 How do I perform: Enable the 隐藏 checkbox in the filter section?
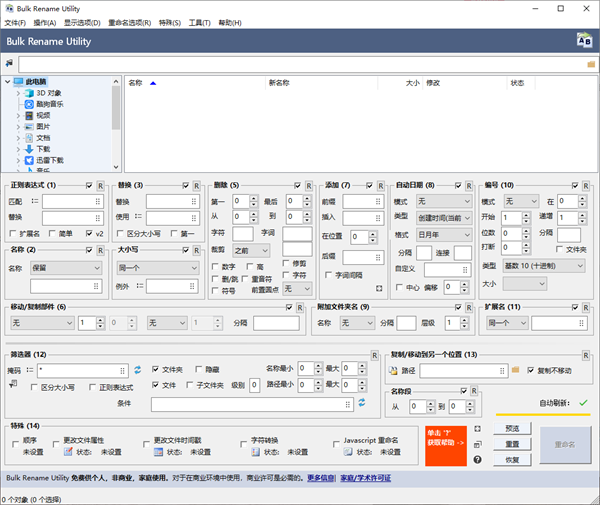point(199,370)
